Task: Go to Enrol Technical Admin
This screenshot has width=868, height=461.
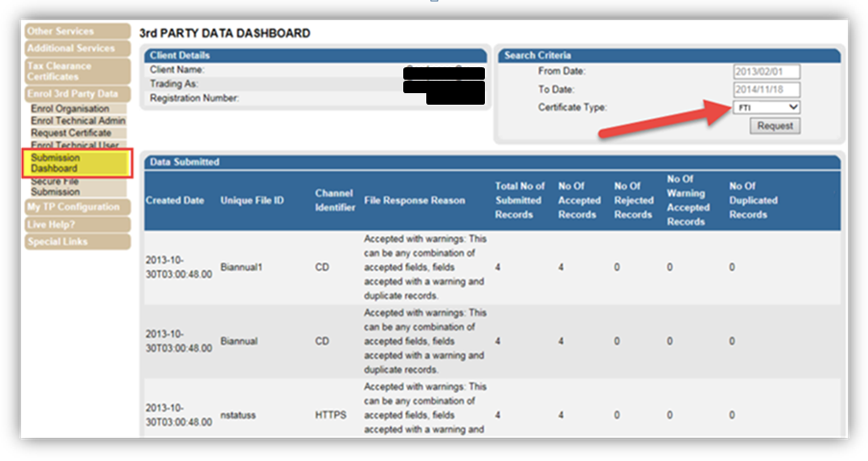Action: [x=78, y=121]
